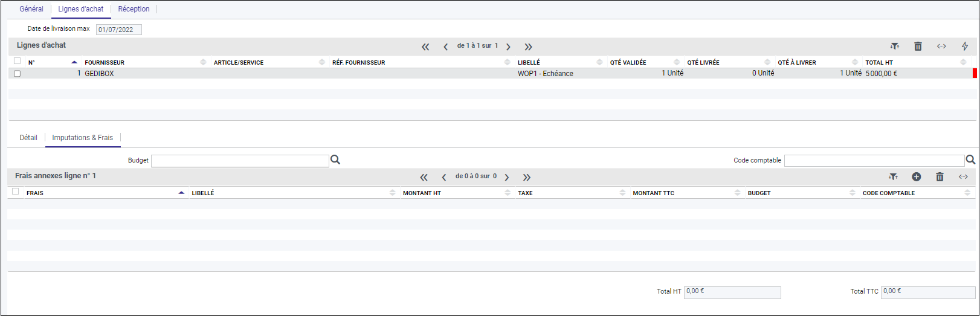Go to first page of Frais annexes
The width and height of the screenshot is (980, 316).
[x=424, y=177]
